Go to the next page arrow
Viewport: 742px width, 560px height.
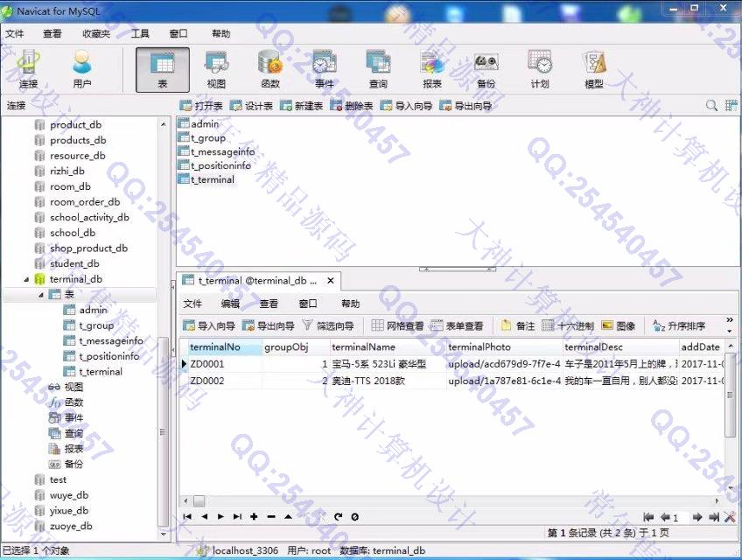pyautogui.click(x=696, y=517)
